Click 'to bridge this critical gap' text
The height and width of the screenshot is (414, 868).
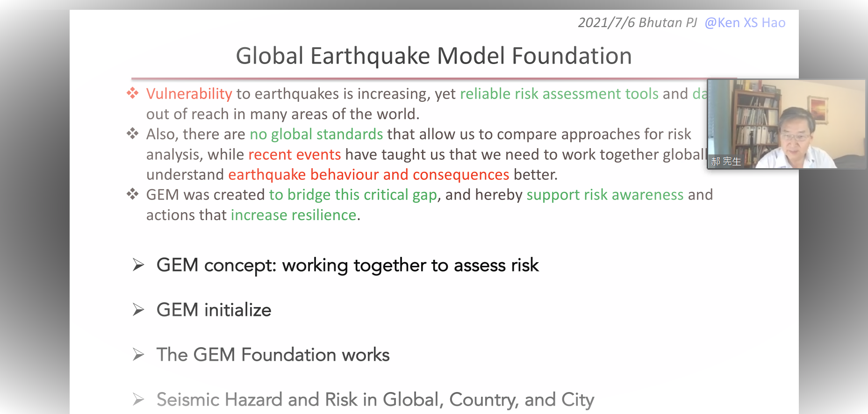353,195
